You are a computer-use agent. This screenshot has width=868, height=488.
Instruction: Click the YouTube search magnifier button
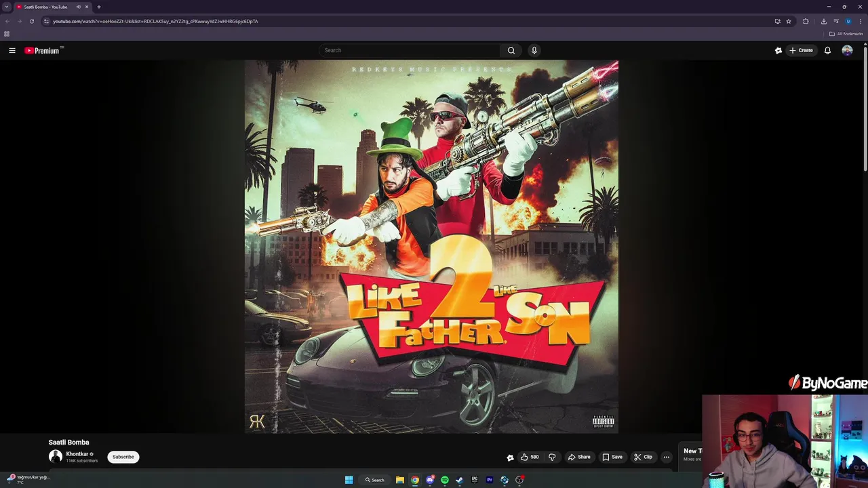pyautogui.click(x=511, y=50)
